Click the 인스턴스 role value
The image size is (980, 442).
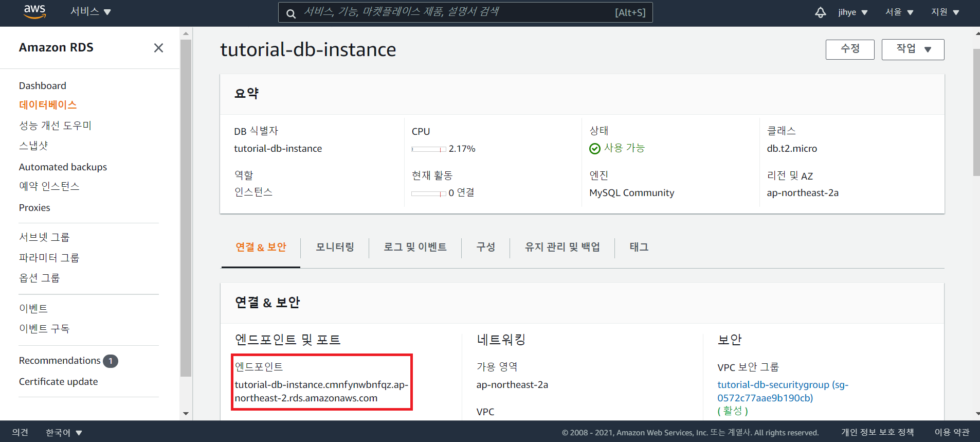click(253, 192)
